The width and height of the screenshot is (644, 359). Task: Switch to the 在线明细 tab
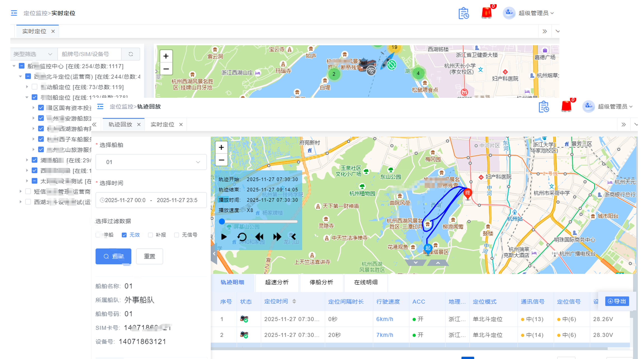click(x=366, y=282)
